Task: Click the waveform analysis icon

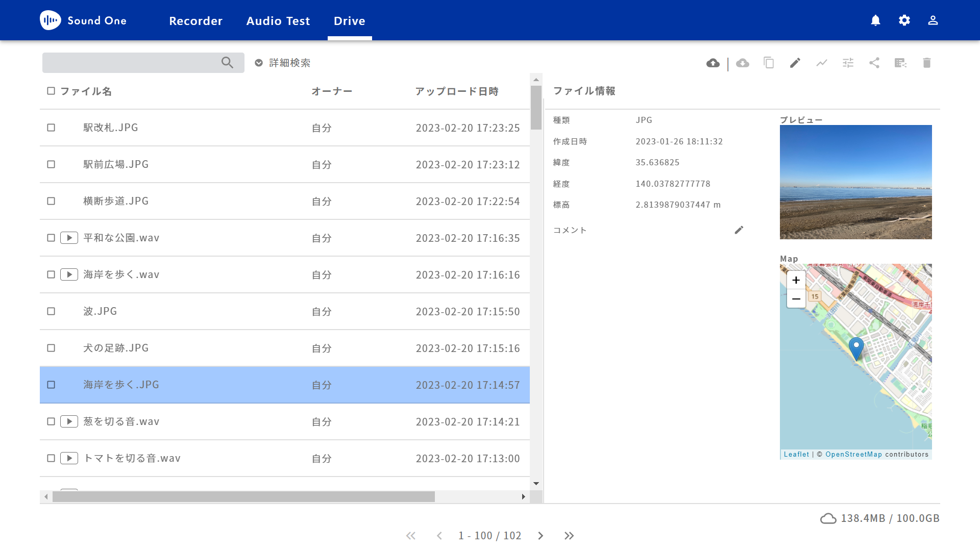Action: 821,63
